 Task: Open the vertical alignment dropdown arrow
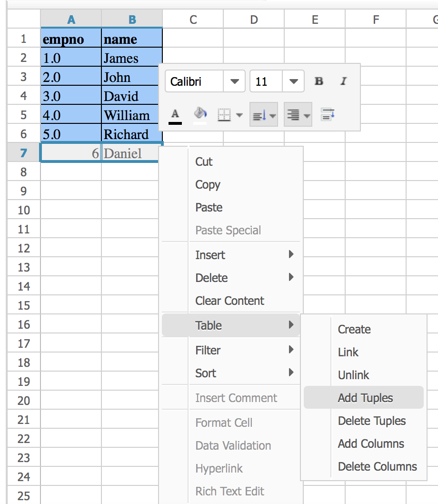pos(270,114)
